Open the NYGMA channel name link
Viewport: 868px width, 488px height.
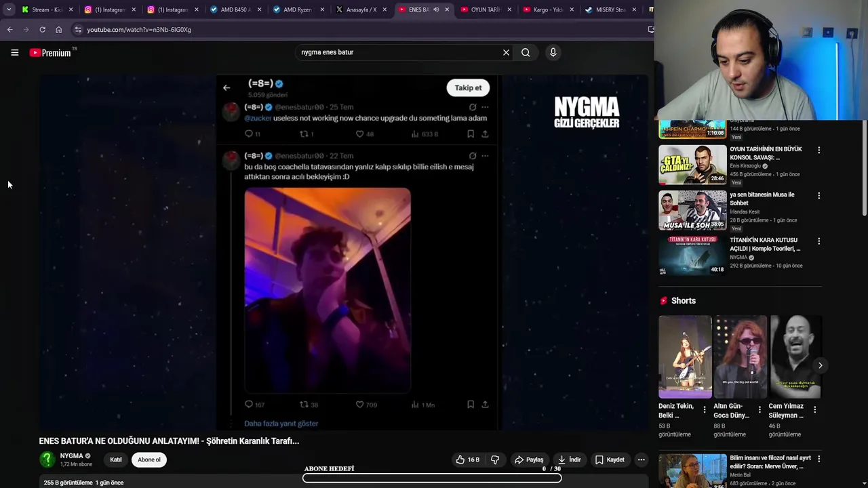71,456
